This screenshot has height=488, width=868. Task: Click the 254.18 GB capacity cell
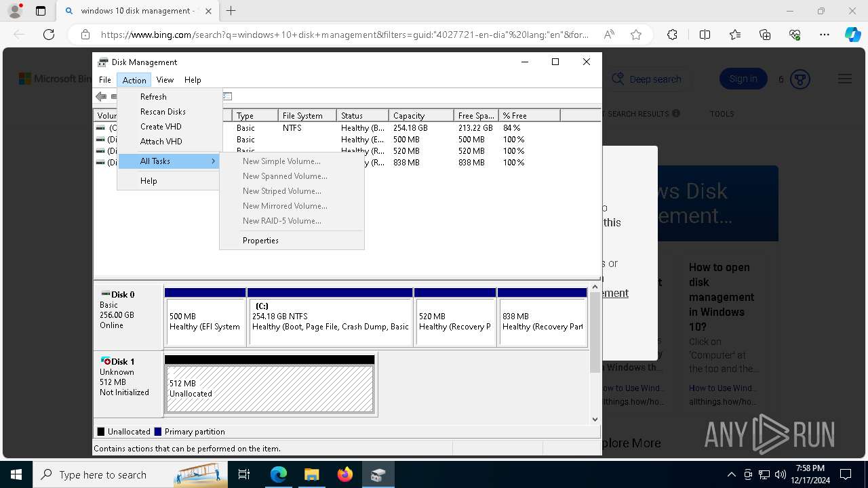(x=410, y=128)
